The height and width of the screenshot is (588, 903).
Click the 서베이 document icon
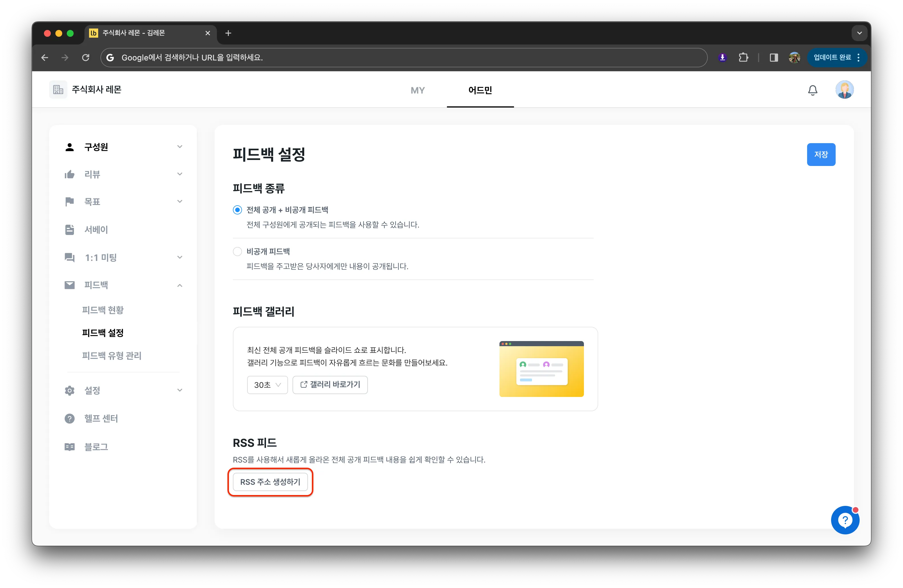coord(69,230)
